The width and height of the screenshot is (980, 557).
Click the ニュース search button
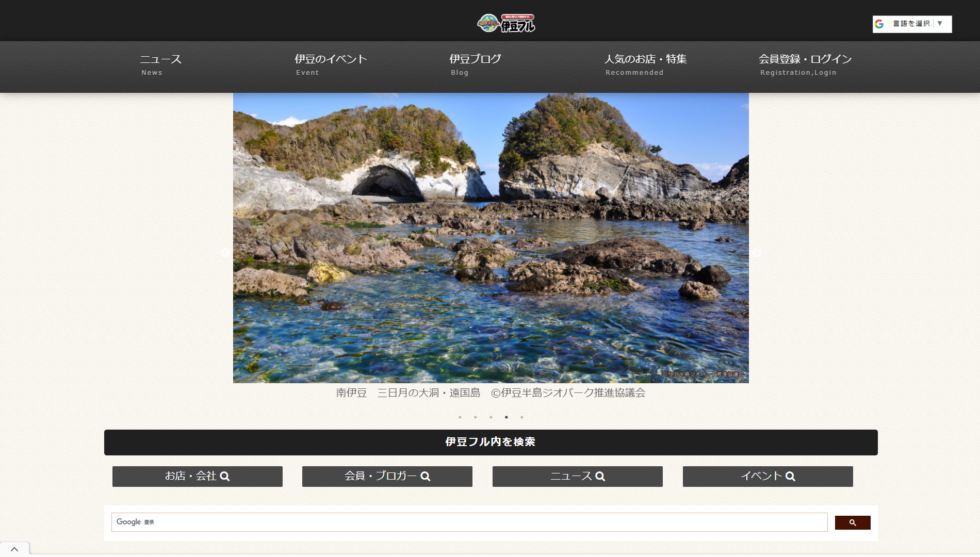[x=577, y=476]
